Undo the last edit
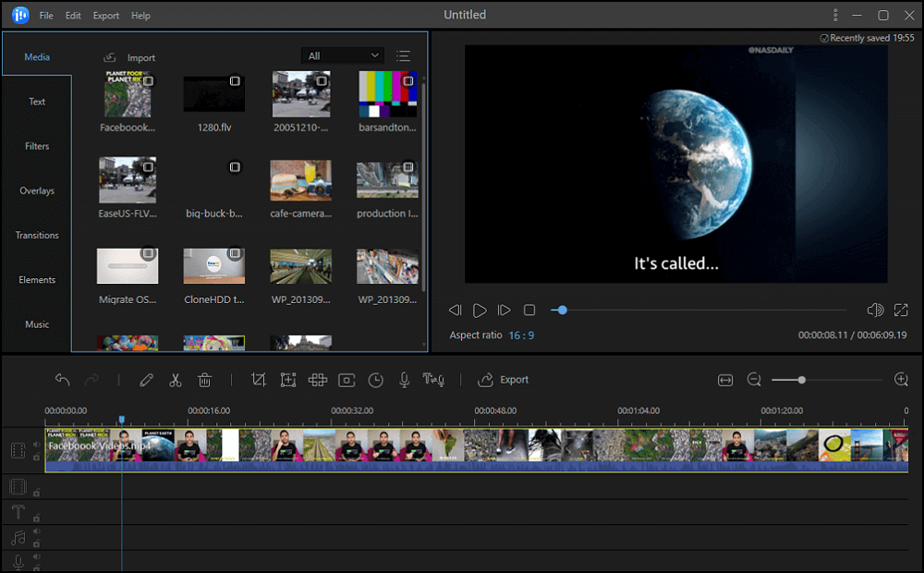The width and height of the screenshot is (924, 573). tap(63, 380)
